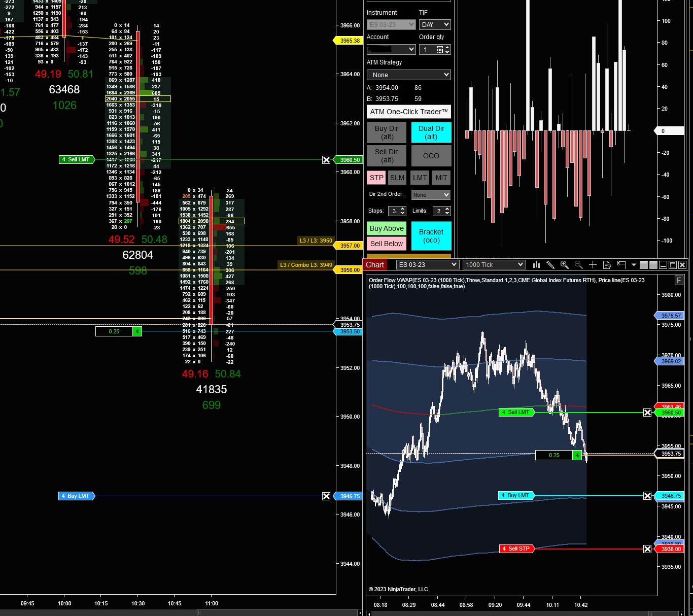This screenshot has height=616, width=693.
Task: Open the order quantity calculator icon
Action: [x=440, y=49]
